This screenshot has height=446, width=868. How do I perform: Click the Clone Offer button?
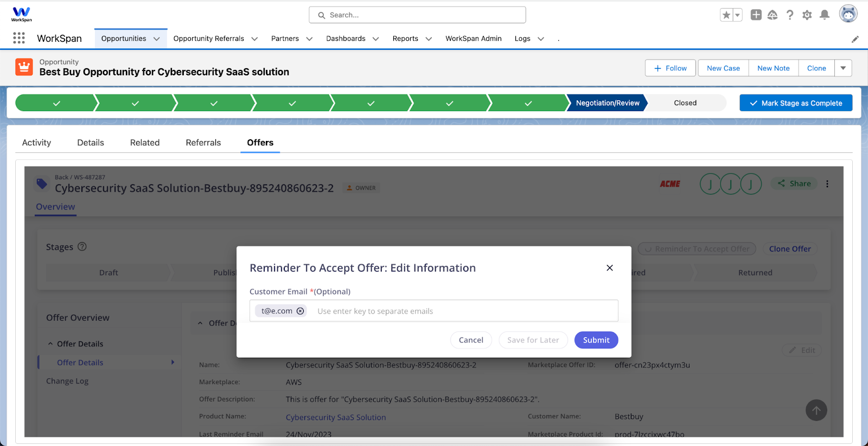[x=790, y=249]
